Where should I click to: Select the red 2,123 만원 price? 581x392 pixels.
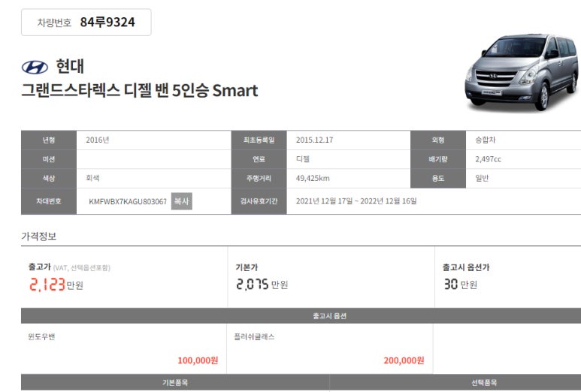56,285
